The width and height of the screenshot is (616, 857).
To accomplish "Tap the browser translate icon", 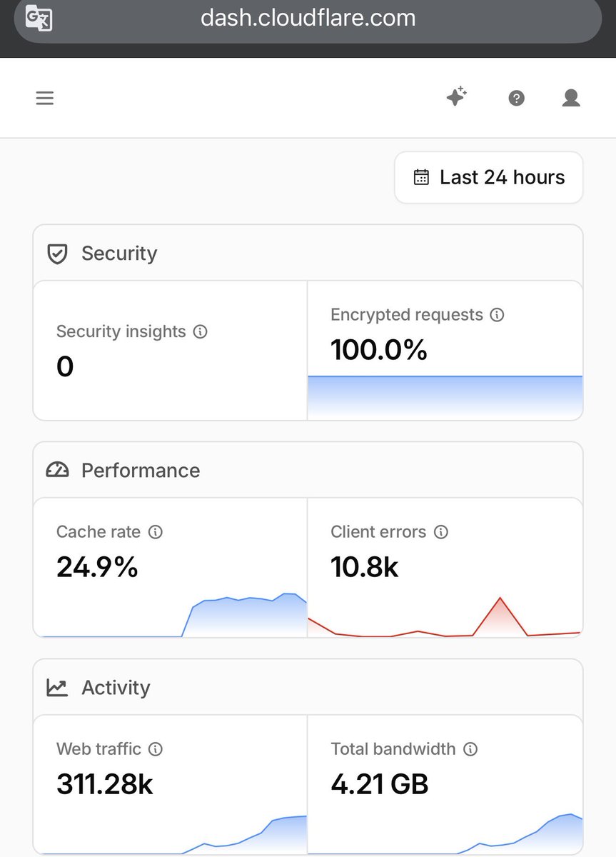I will coord(39,17).
